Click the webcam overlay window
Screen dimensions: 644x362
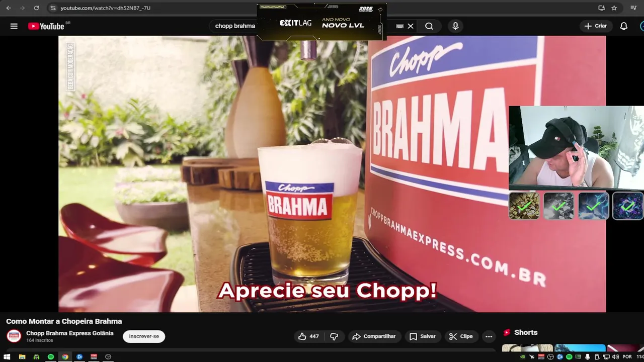pyautogui.click(x=576, y=148)
